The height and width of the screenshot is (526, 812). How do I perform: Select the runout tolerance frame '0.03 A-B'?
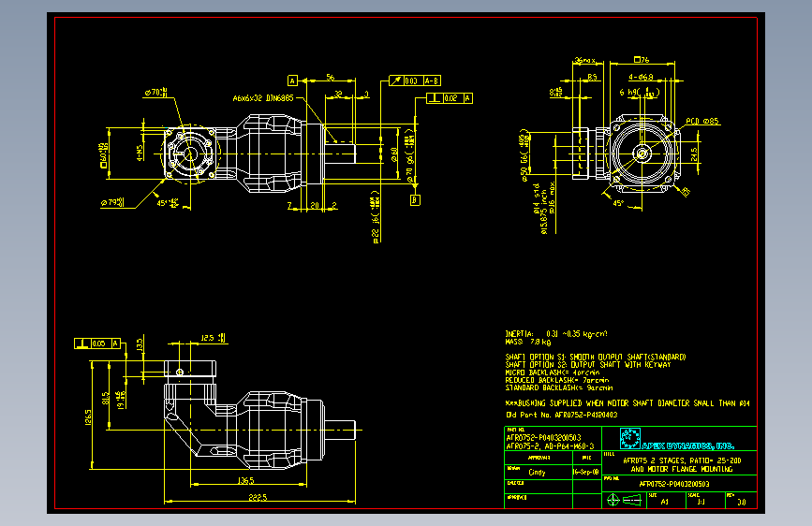[x=415, y=80]
